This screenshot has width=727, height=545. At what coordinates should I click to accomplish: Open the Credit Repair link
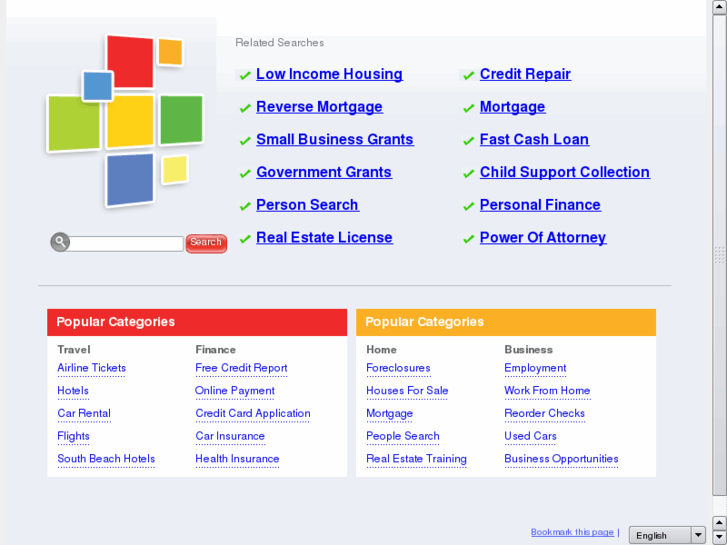click(525, 74)
